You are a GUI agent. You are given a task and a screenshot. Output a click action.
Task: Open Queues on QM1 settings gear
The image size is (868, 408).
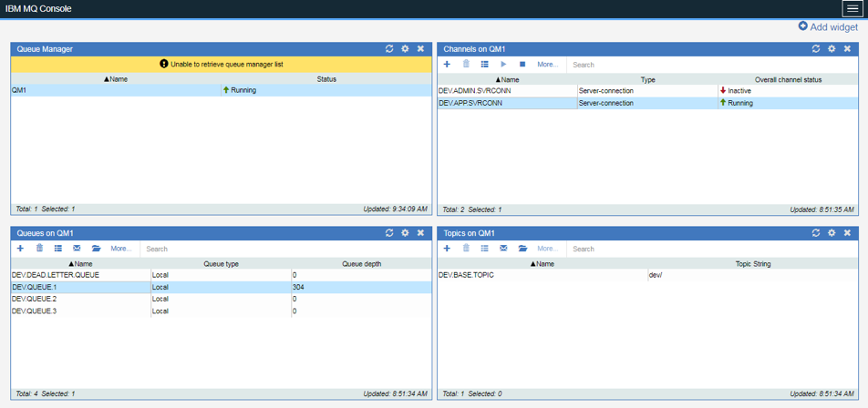(405, 233)
